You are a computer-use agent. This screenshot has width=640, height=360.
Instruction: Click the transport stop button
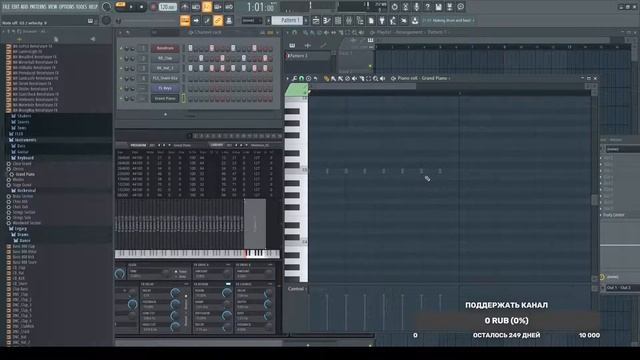(142, 7)
